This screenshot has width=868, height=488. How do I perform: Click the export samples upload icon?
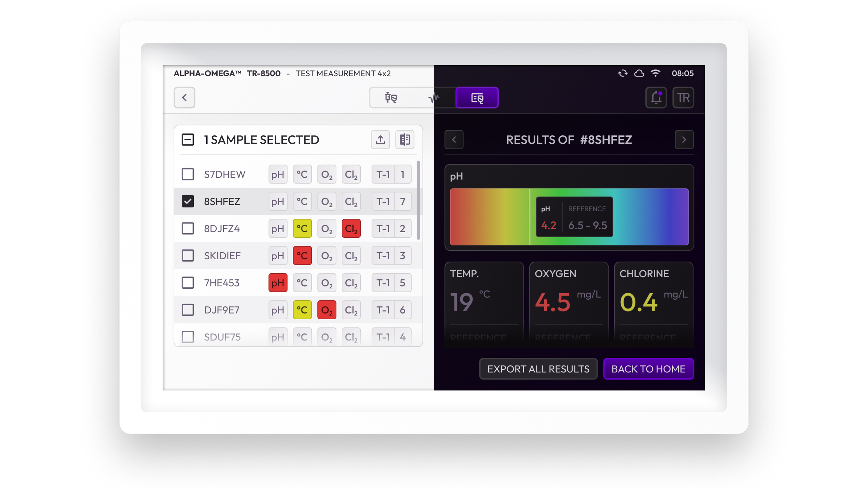coord(380,140)
